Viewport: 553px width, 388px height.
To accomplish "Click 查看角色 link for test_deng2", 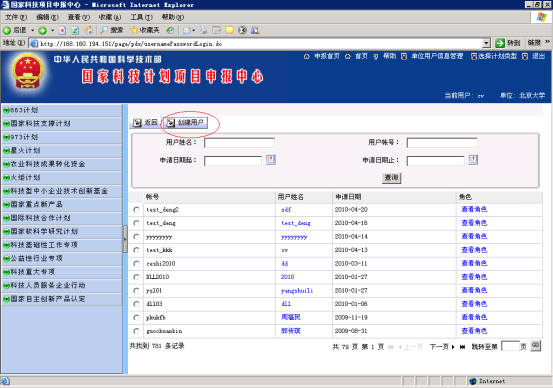I will (474, 209).
